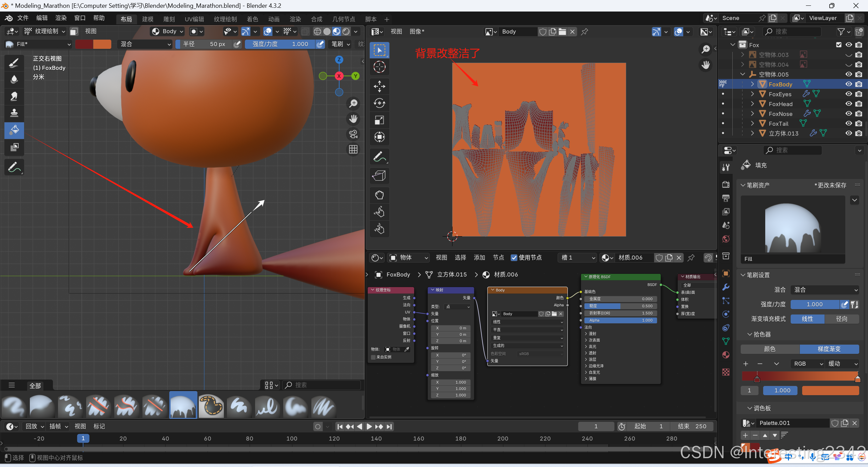Select the Smear brush tool
Viewport: 868px width, 467px height.
(14, 96)
